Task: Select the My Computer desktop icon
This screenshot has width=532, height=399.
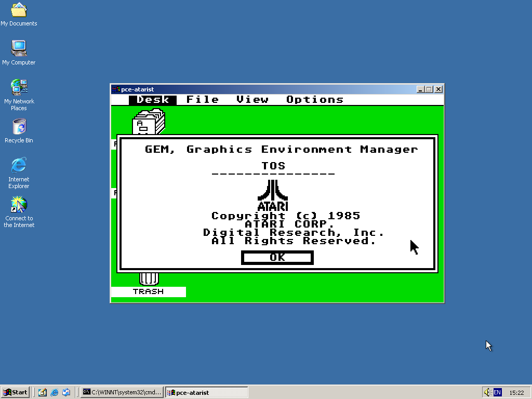Action: 19,52
